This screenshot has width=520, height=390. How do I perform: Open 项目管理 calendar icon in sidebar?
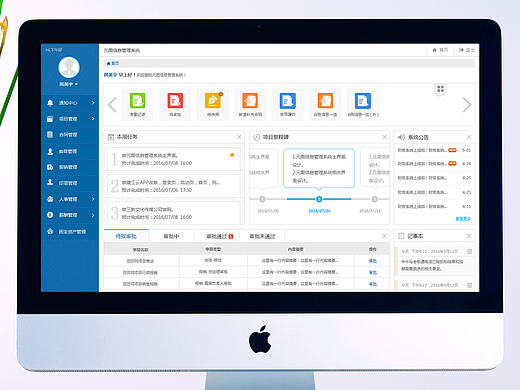(x=50, y=119)
